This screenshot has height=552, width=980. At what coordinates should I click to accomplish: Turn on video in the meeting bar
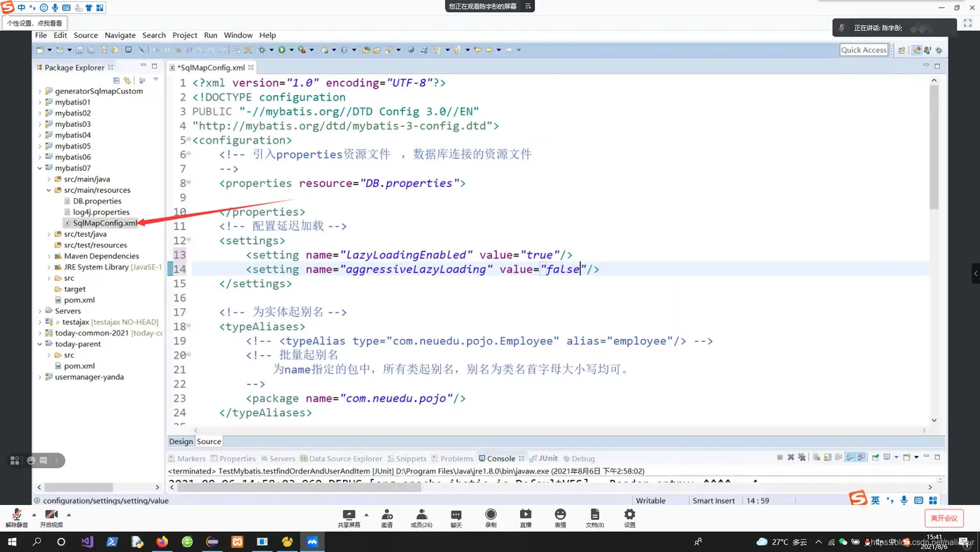(51, 518)
